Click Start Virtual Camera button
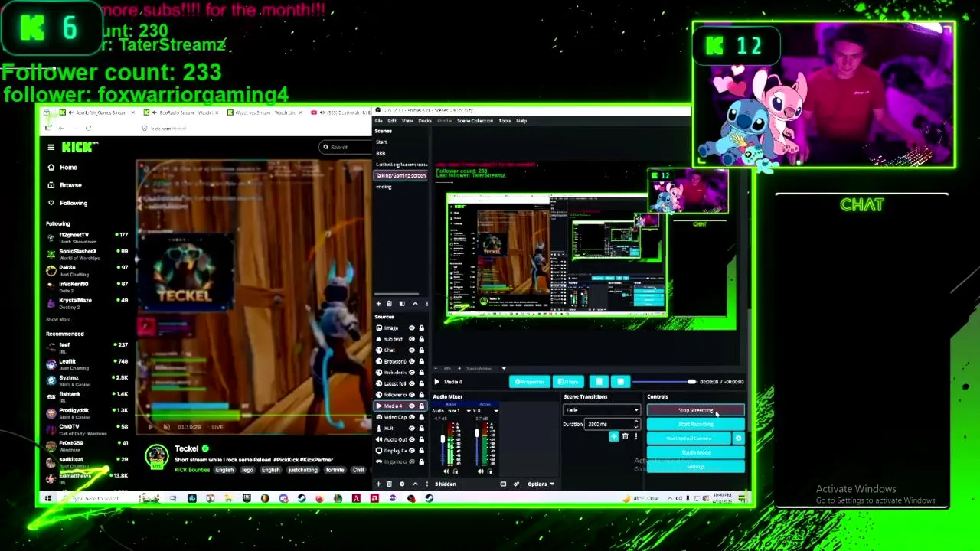Viewport: 980px width, 551px height. pyautogui.click(x=689, y=439)
